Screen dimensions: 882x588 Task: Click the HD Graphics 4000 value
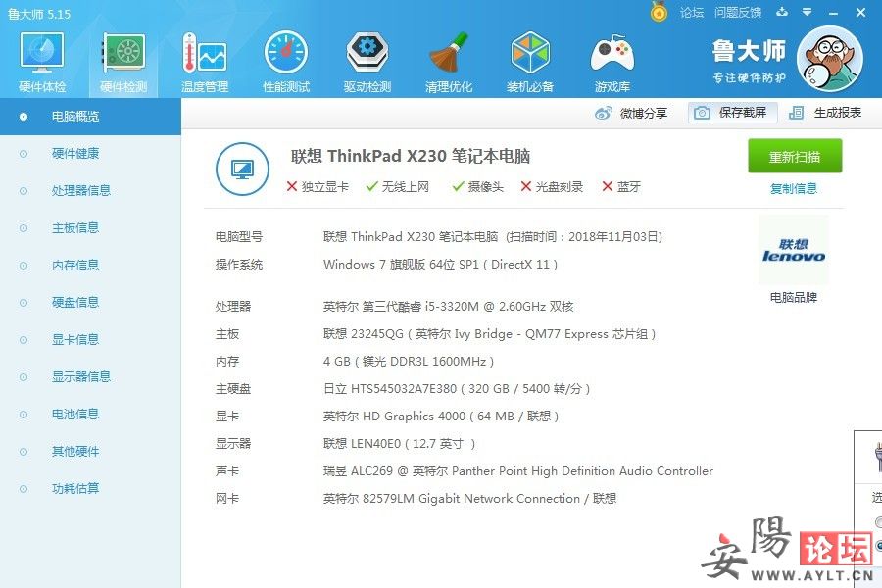point(440,416)
